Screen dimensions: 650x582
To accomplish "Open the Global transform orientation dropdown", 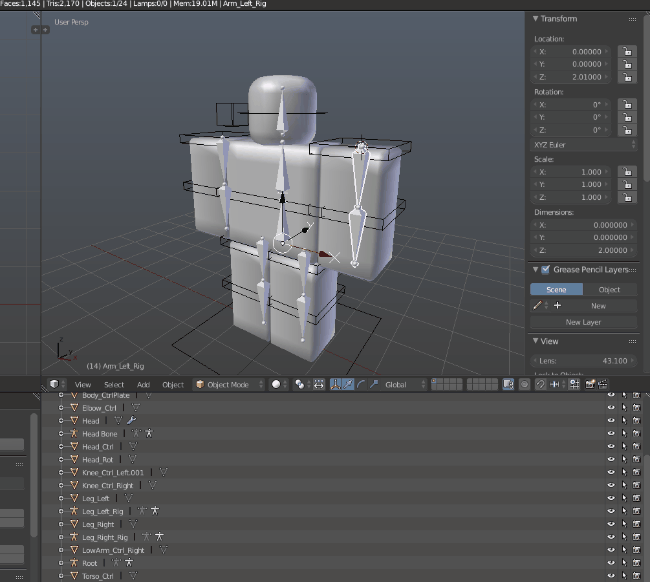I will point(404,384).
